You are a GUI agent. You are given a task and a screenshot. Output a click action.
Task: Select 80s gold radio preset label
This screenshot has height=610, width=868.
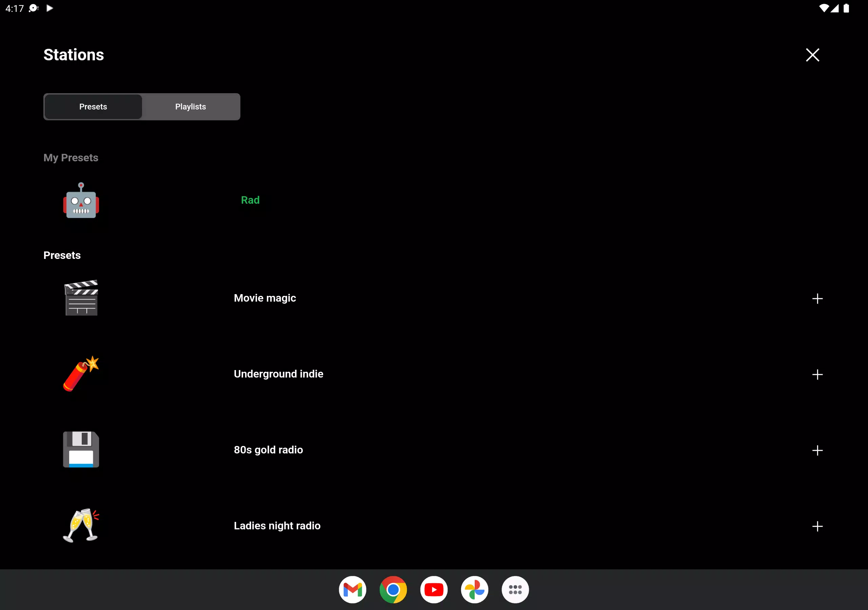268,450
